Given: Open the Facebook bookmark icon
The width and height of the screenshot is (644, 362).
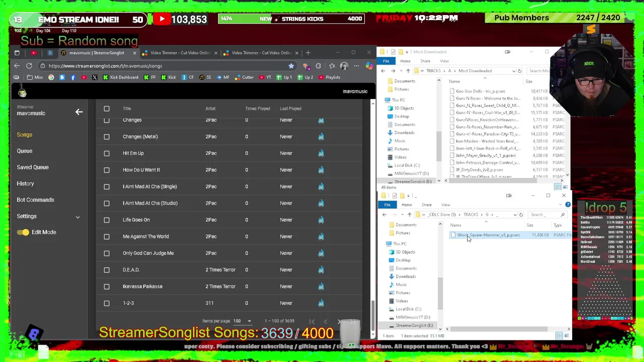Looking at the screenshot, I should pos(73,77).
